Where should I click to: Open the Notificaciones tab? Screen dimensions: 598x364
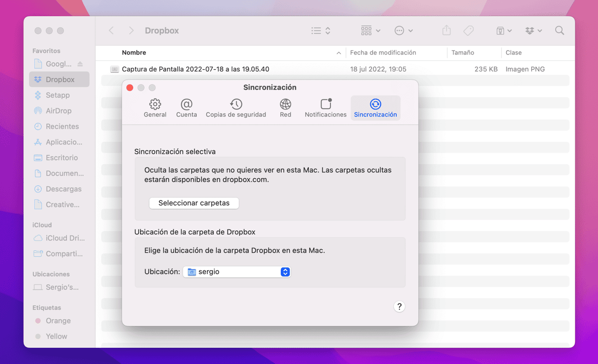[326, 108]
